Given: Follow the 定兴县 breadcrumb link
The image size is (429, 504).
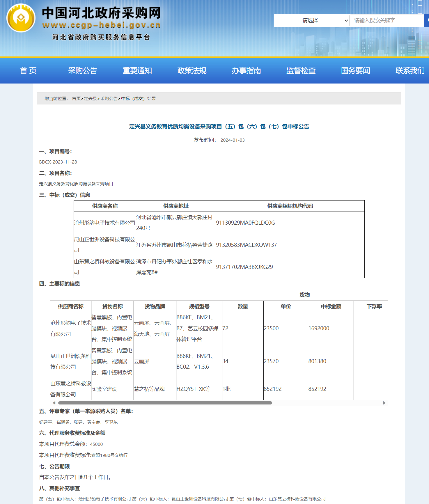Looking at the screenshot, I should click(x=91, y=99).
